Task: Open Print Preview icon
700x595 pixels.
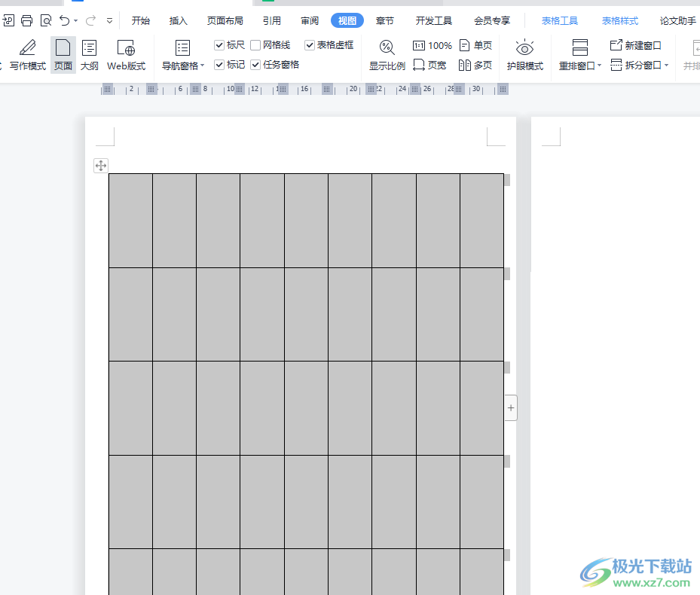Action: coord(46,20)
